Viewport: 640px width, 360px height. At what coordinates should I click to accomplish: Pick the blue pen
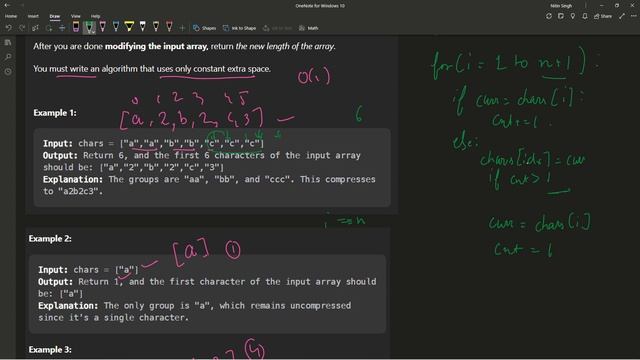[x=116, y=27]
